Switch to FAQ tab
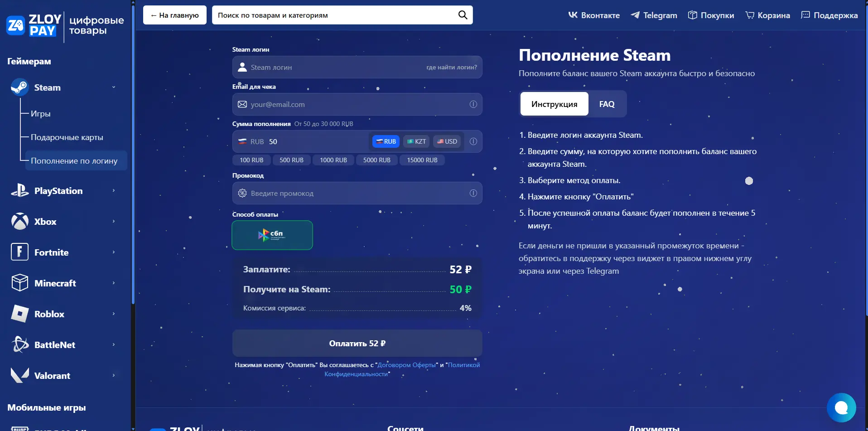Viewport: 868px width, 431px height. [607, 104]
